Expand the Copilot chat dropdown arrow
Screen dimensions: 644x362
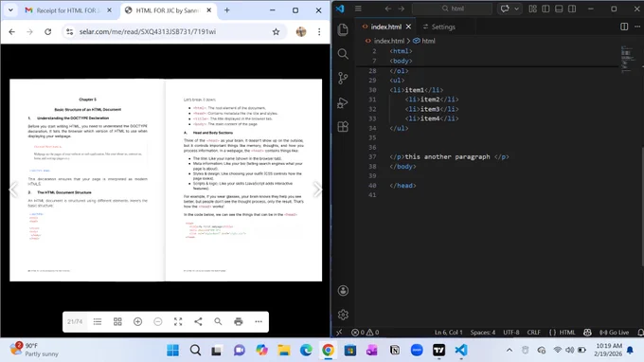pyautogui.click(x=517, y=9)
